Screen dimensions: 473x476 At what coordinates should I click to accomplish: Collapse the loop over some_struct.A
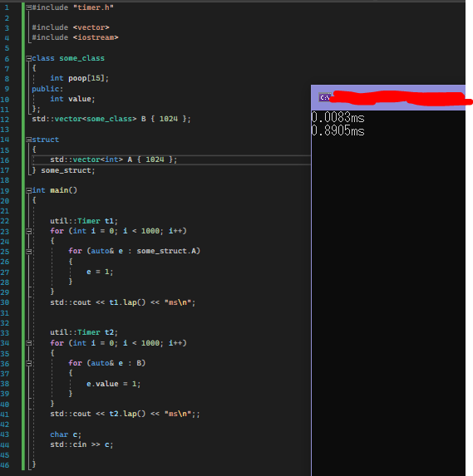click(x=29, y=252)
